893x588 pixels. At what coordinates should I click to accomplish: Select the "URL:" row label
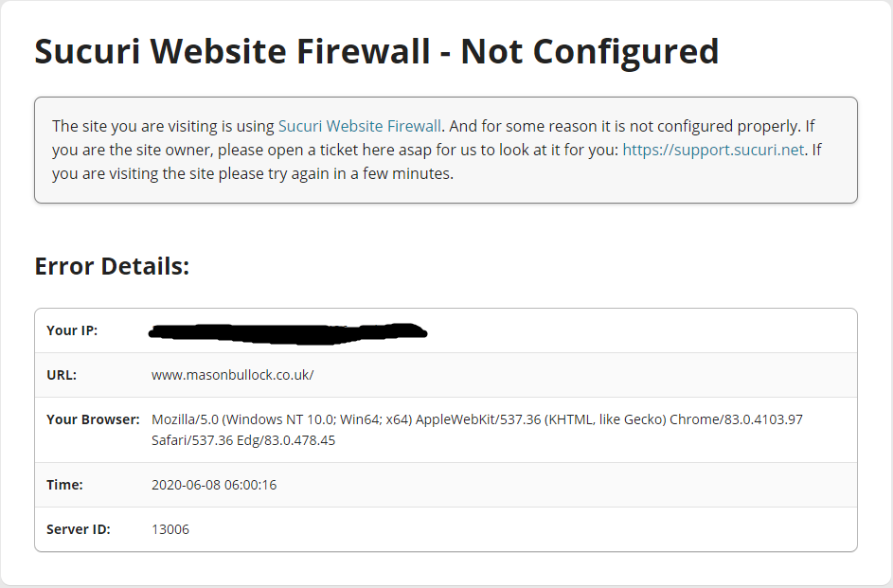(x=62, y=375)
